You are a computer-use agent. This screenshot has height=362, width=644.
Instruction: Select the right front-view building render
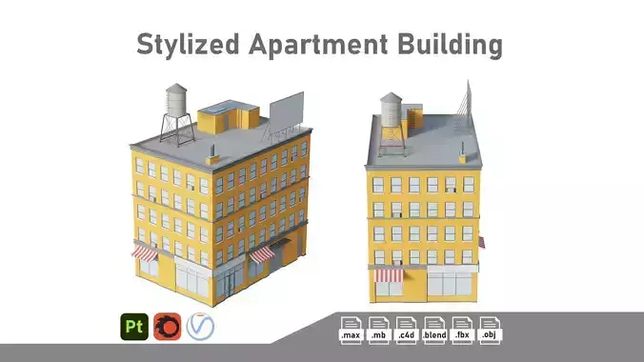[424, 191]
